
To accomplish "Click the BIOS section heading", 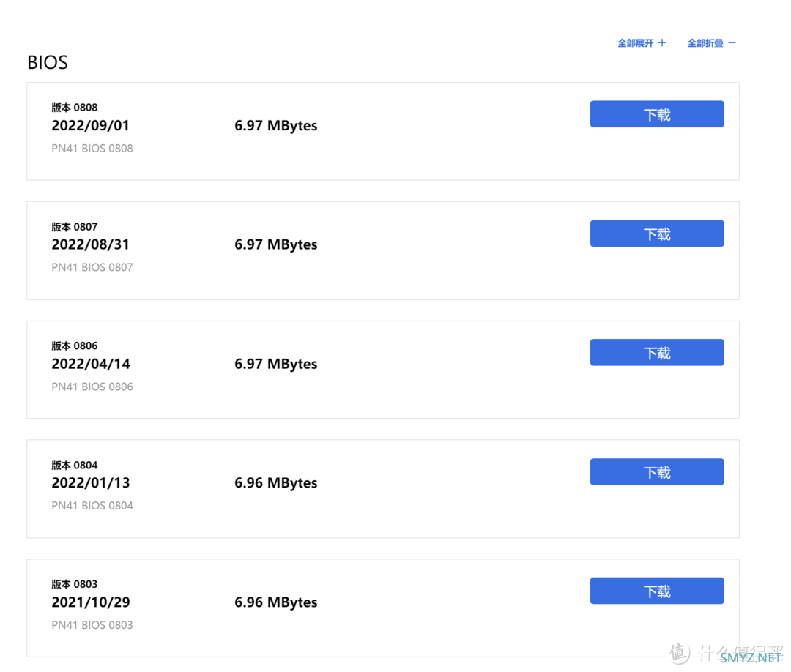I will (x=48, y=62).
